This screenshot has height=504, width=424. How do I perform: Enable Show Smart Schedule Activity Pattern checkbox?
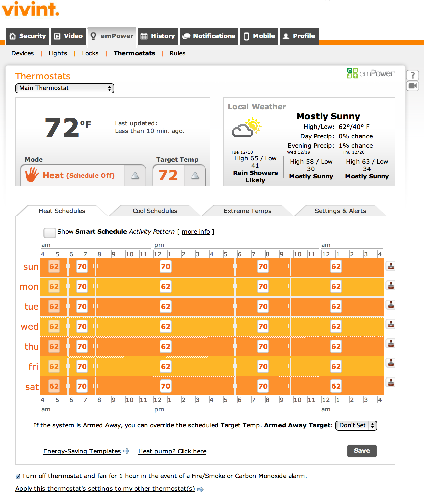[50, 232]
